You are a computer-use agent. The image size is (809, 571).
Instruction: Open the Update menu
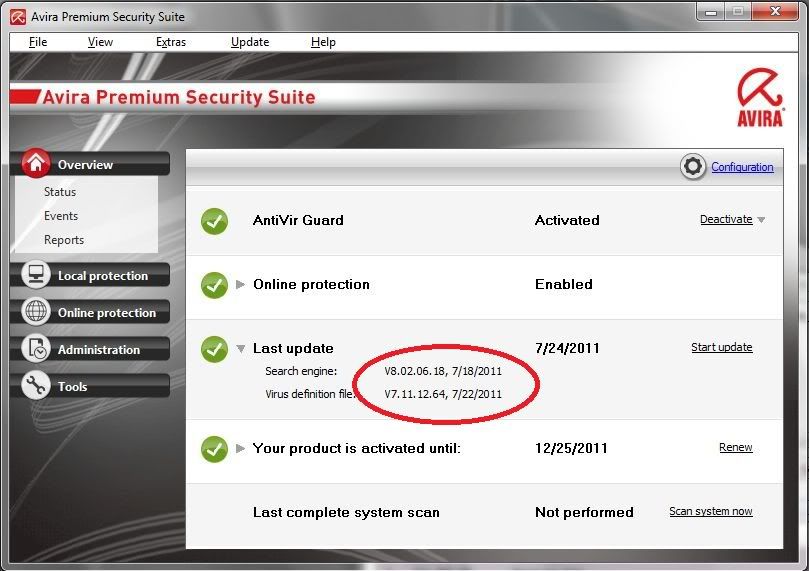(x=250, y=42)
